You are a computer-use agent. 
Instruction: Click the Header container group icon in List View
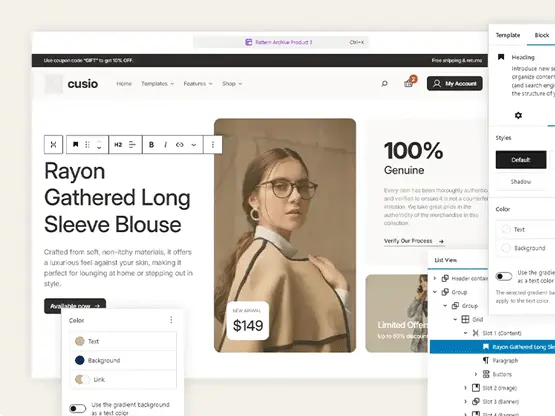(445, 279)
